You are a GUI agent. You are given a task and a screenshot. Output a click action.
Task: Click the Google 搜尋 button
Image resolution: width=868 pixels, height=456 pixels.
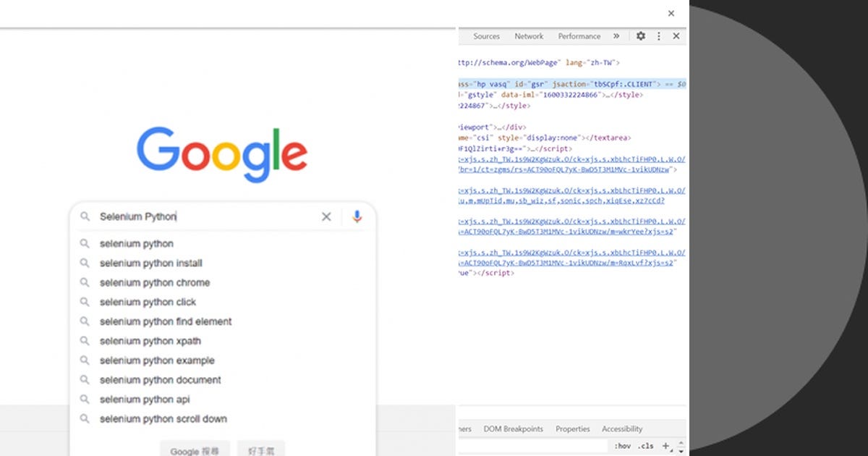point(195,449)
